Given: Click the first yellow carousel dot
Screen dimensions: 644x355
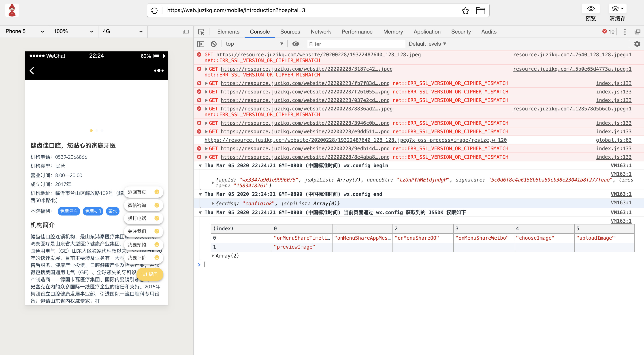Looking at the screenshot, I should click(x=91, y=130).
